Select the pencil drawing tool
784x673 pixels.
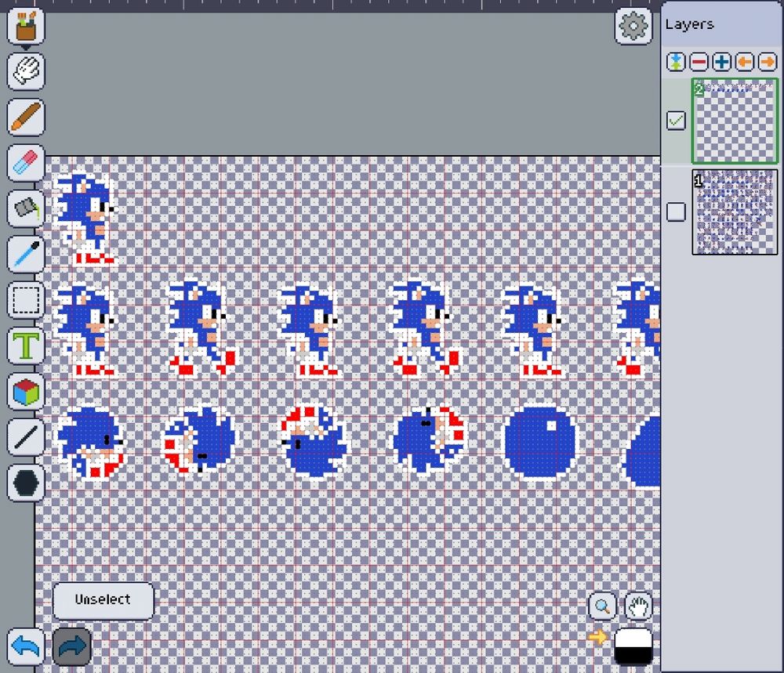[x=26, y=117]
